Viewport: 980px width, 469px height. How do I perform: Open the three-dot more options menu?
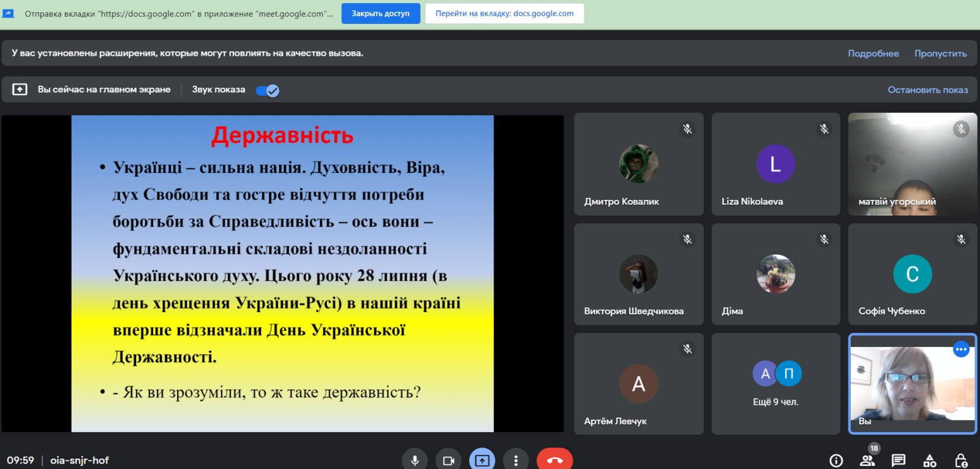click(516, 460)
